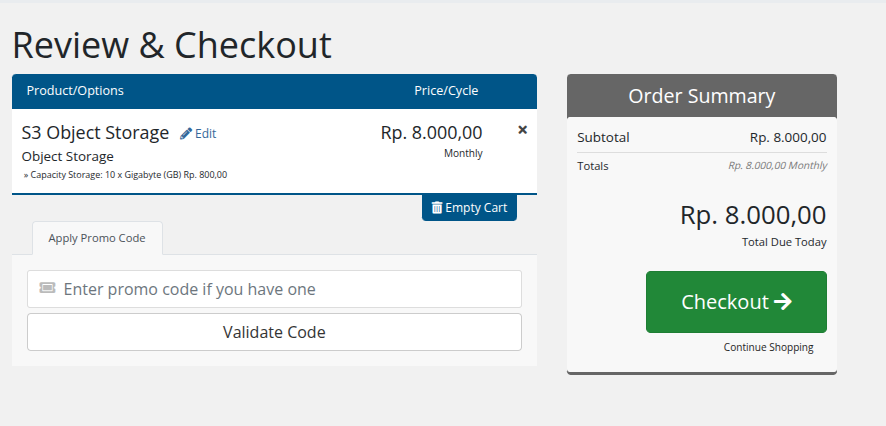This screenshot has height=426, width=886.
Task: Click the Order Summary header
Action: point(701,96)
